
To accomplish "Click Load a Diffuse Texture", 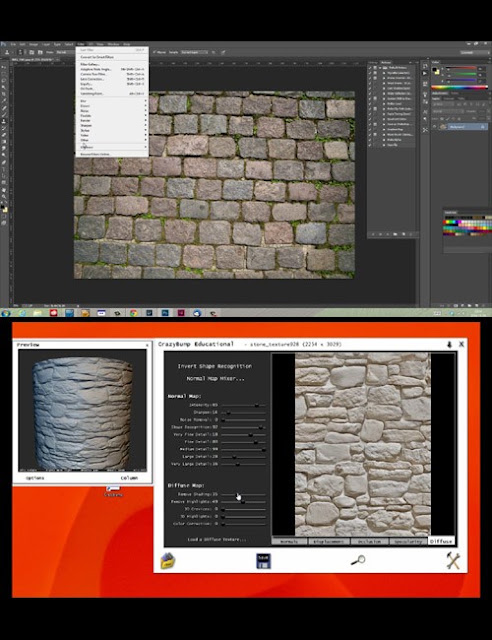I will [217, 539].
